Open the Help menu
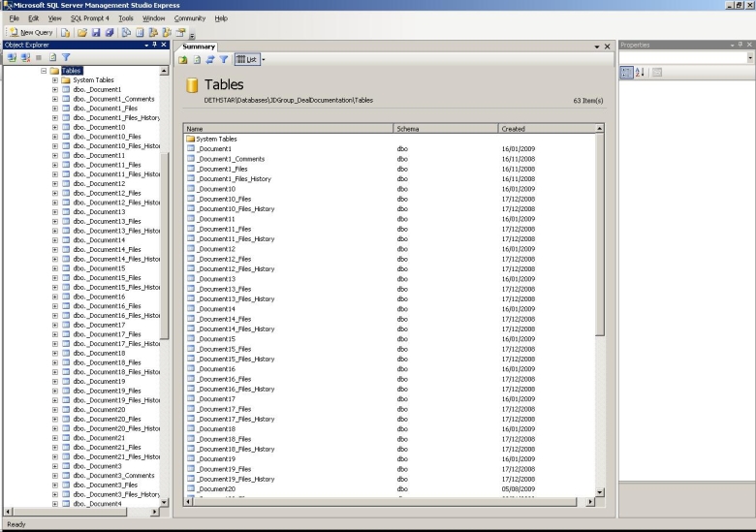The width and height of the screenshot is (756, 532). 221,18
